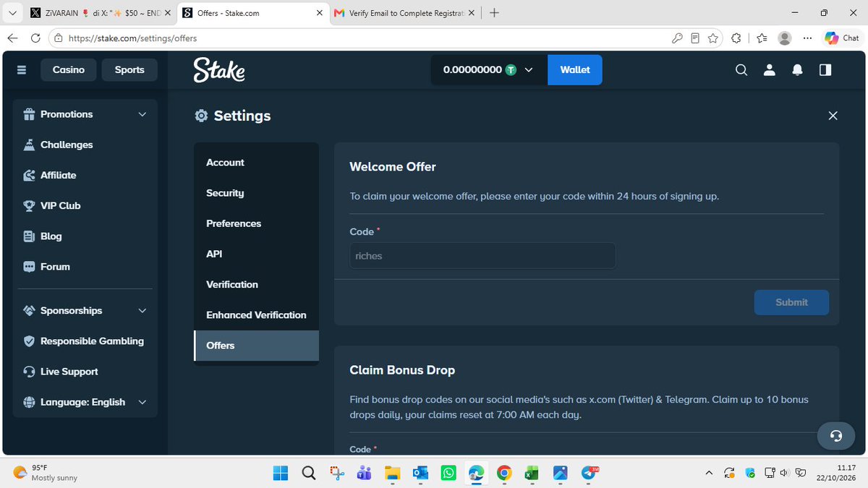Open Edge settings and more menu

coord(807,38)
